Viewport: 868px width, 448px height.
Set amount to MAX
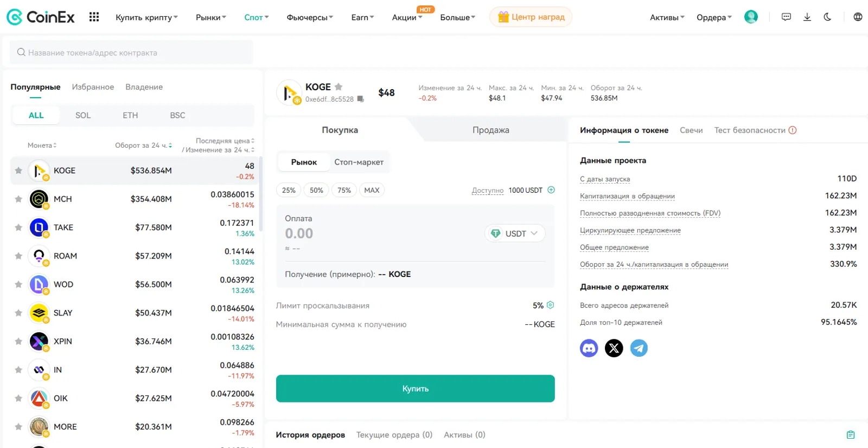pyautogui.click(x=372, y=190)
